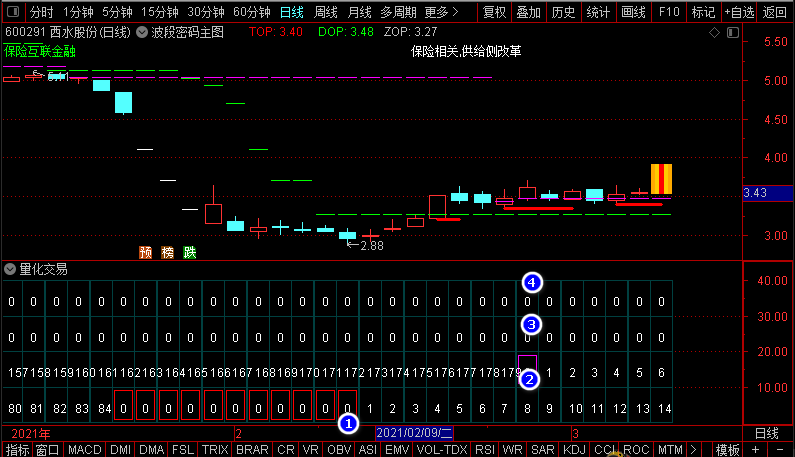Viewport: 795px width, 457px height.
Task: Click blue circle marker number 4
Action: point(531,283)
